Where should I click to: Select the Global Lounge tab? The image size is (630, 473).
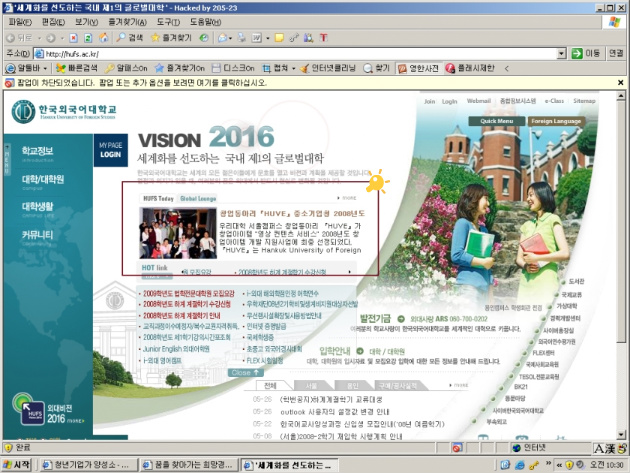[x=198, y=198]
